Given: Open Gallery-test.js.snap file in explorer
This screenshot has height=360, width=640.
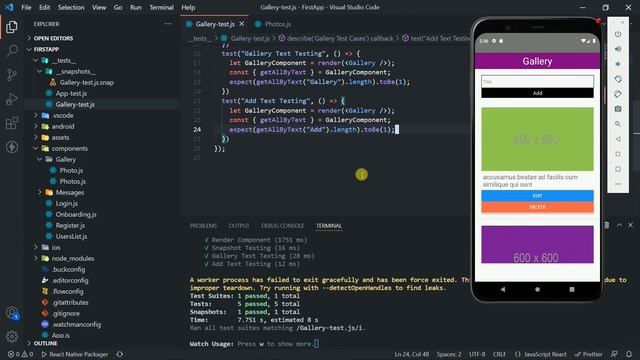Looking at the screenshot, I should point(87,82).
